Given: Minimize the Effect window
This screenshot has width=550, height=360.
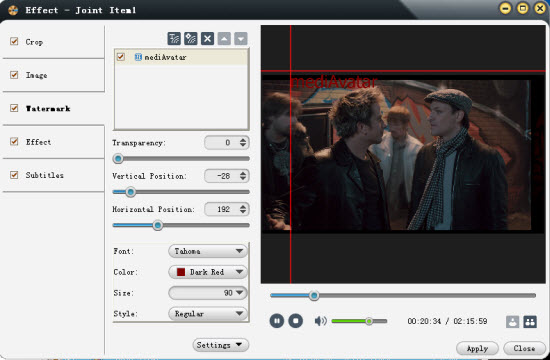Looking at the screenshot, I should [x=505, y=8].
